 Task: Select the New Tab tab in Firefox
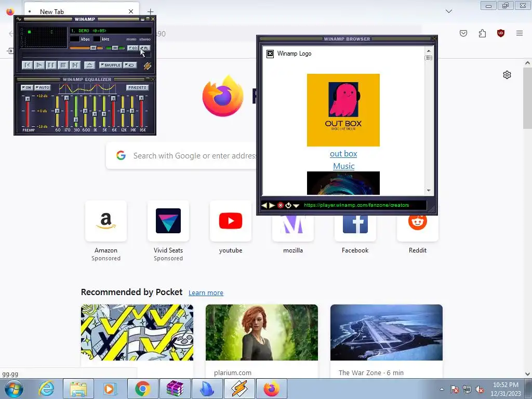click(x=82, y=11)
